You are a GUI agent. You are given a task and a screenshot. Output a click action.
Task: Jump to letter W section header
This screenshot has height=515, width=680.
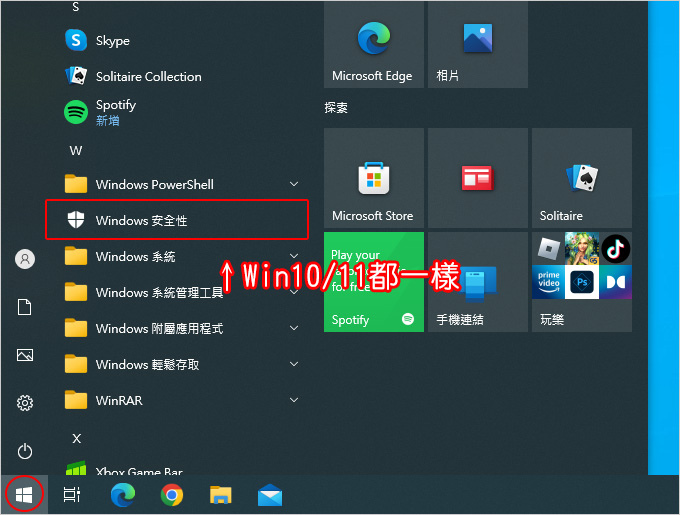point(75,150)
